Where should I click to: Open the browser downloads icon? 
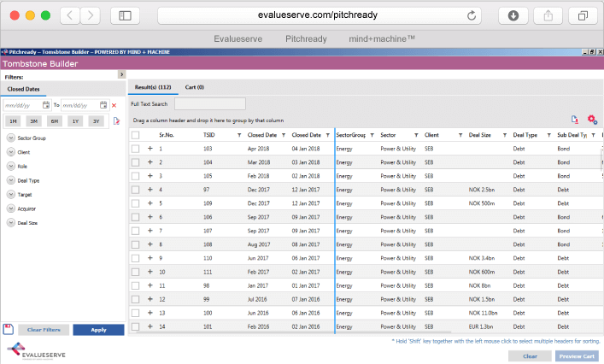pyautogui.click(x=513, y=15)
